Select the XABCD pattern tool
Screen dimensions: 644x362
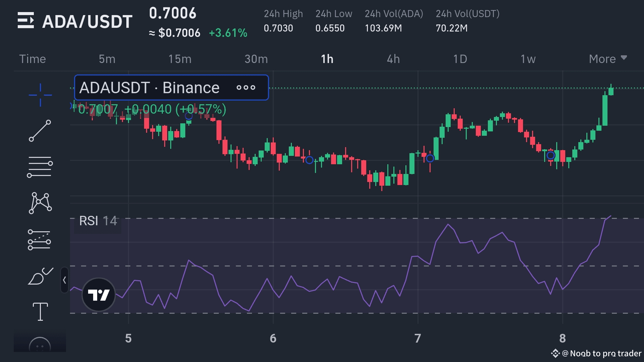pyautogui.click(x=40, y=203)
